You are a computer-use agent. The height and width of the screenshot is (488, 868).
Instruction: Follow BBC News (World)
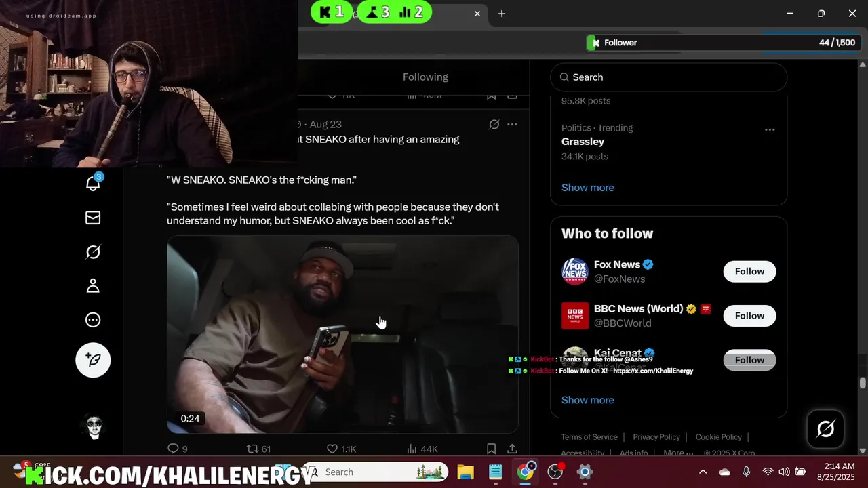click(x=749, y=316)
